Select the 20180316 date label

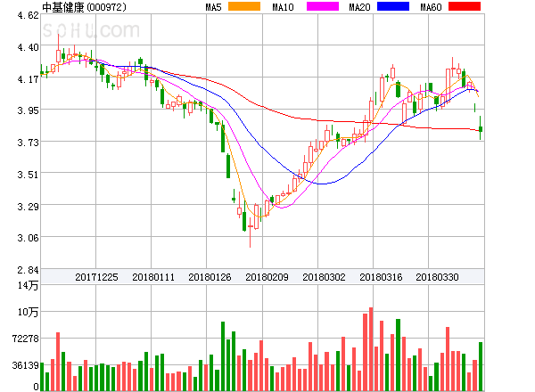pos(381,277)
